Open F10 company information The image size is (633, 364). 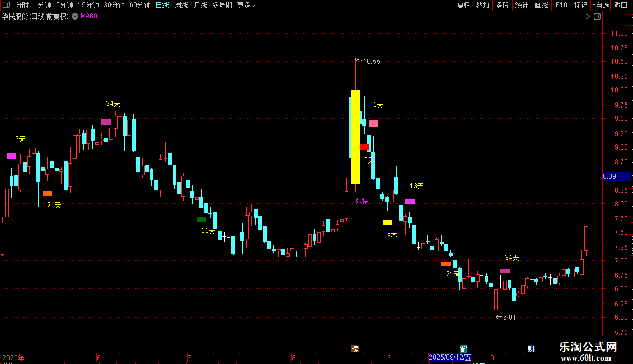pos(561,5)
